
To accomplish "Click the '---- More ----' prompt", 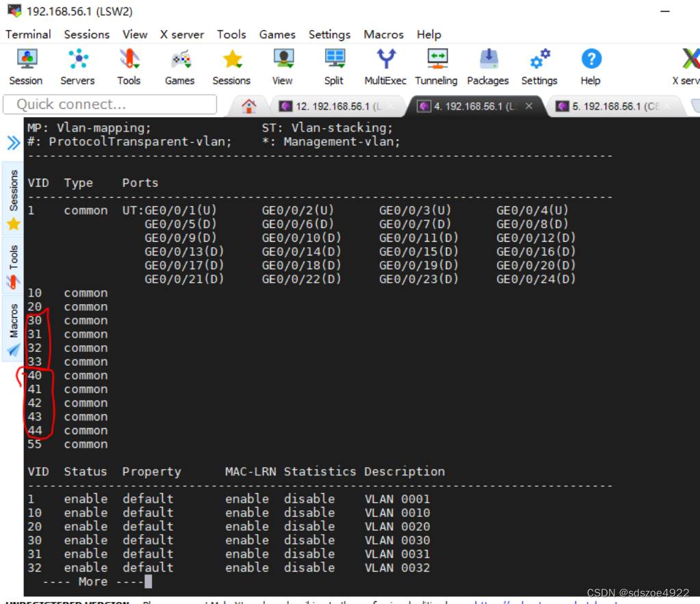I will pyautogui.click(x=93, y=581).
